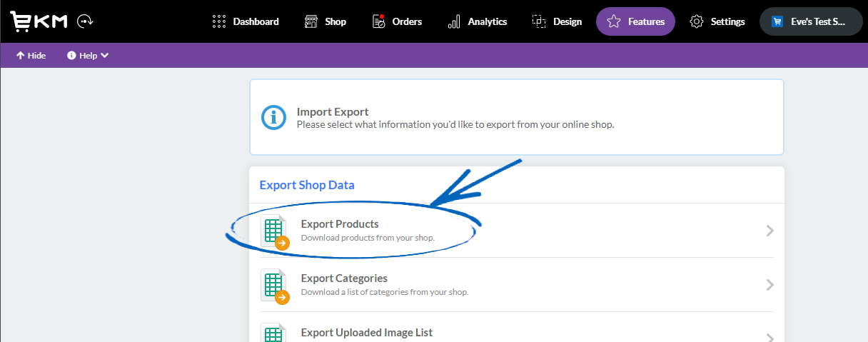Open Export Uploaded Image List link
This screenshot has height=342, width=868.
tap(367, 333)
